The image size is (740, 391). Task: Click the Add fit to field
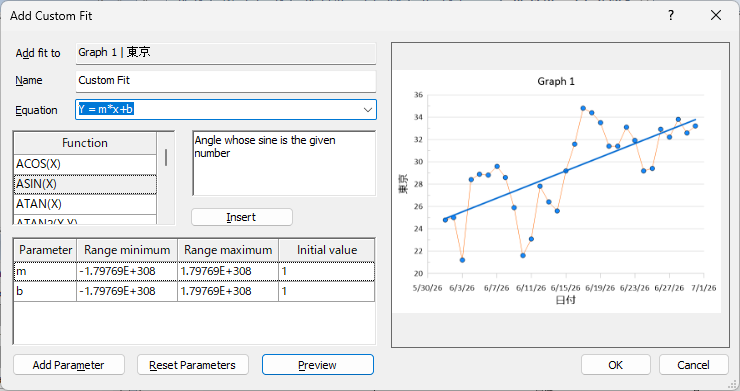[x=226, y=53]
